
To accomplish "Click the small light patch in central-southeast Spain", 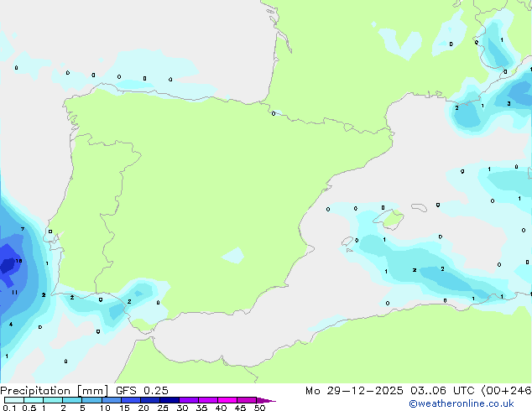I will click(233, 255).
